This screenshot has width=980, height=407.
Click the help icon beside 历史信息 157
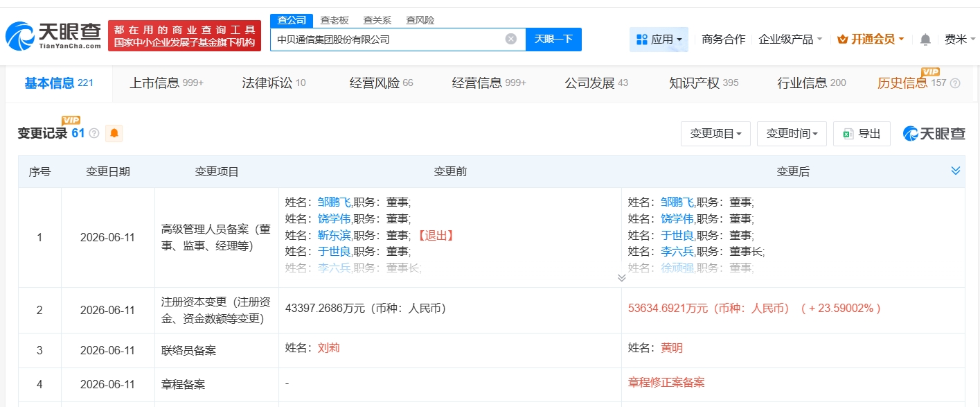coord(955,83)
